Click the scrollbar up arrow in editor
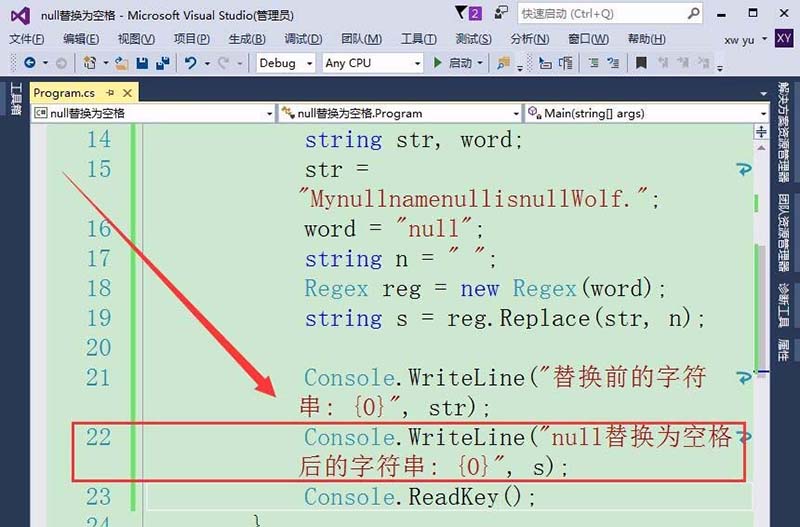The height and width of the screenshot is (527, 800). [x=761, y=148]
